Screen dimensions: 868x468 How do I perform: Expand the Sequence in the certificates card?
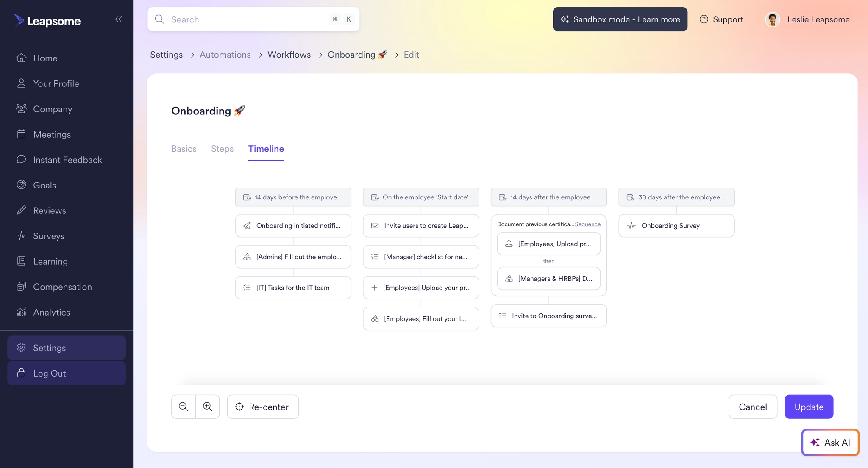coord(587,224)
